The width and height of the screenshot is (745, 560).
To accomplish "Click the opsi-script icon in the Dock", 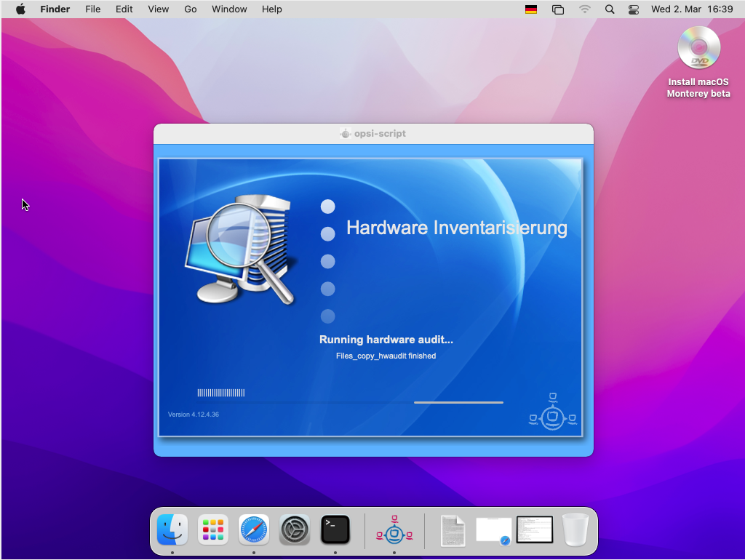I will 394,531.
